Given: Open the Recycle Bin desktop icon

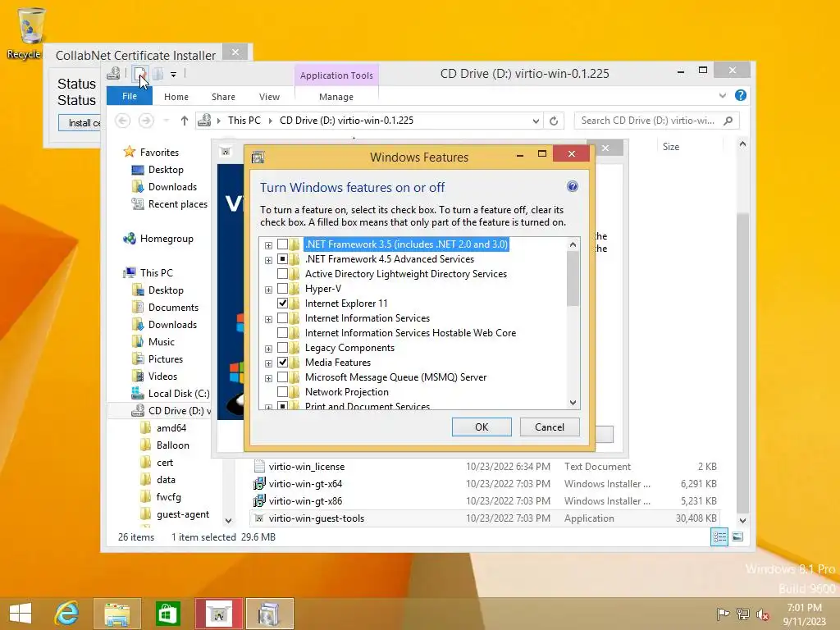Looking at the screenshot, I should pyautogui.click(x=30, y=32).
